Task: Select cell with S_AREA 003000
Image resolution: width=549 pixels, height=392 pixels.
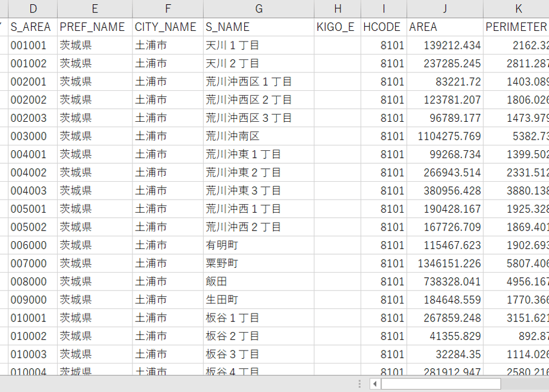Action: tap(33, 136)
